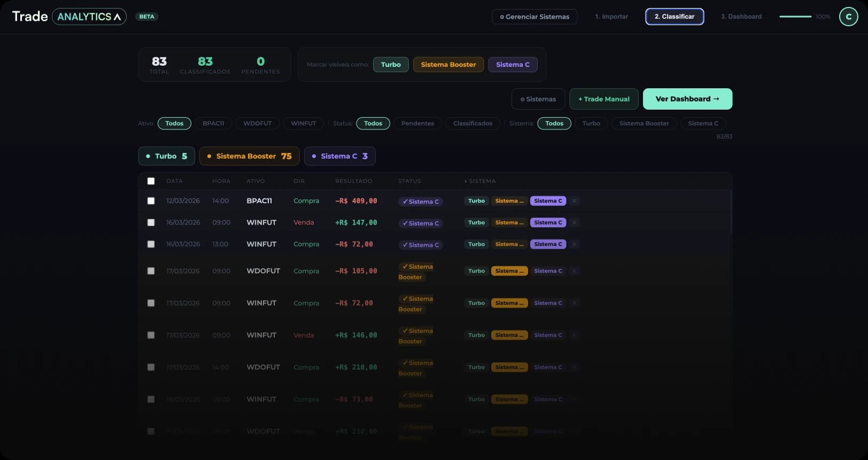Check the 17/03/2026 WINFUT -R$ 72,00 checkbox
Viewport: 868px width, 460px height.
pyautogui.click(x=151, y=303)
